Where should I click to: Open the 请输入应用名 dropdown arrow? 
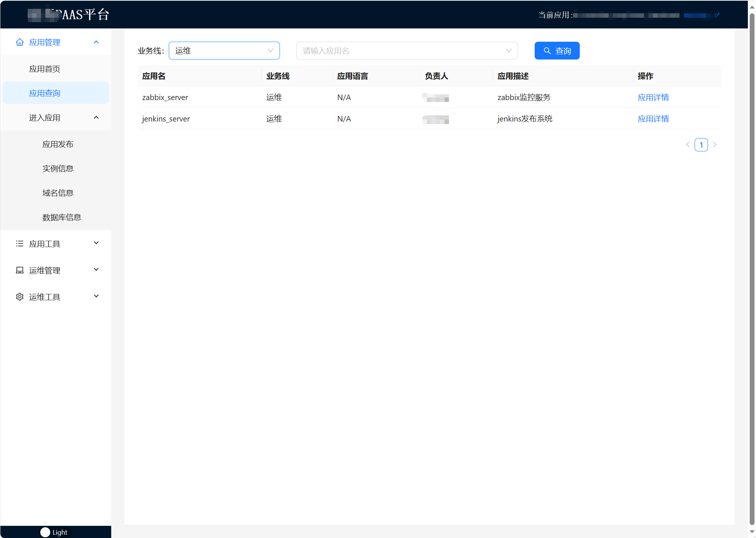tap(509, 51)
